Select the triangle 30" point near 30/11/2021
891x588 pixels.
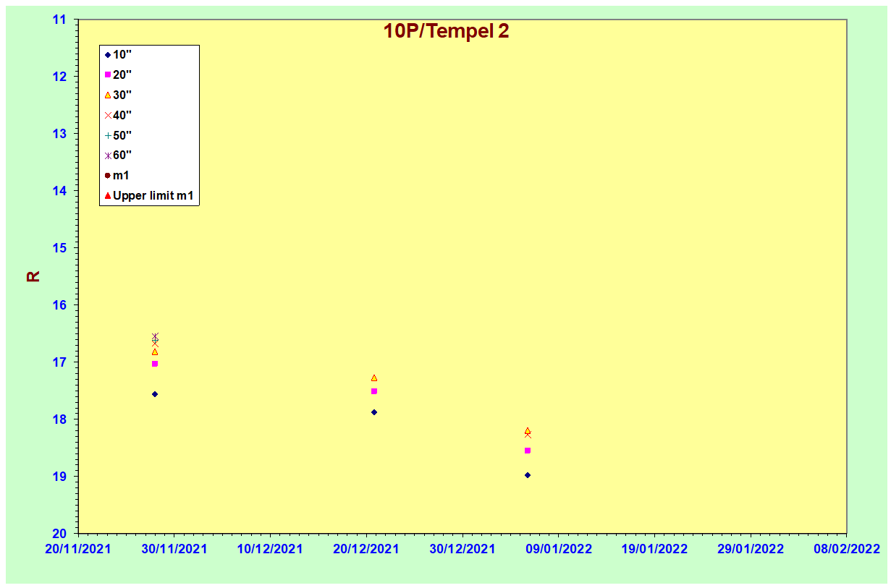(x=155, y=352)
